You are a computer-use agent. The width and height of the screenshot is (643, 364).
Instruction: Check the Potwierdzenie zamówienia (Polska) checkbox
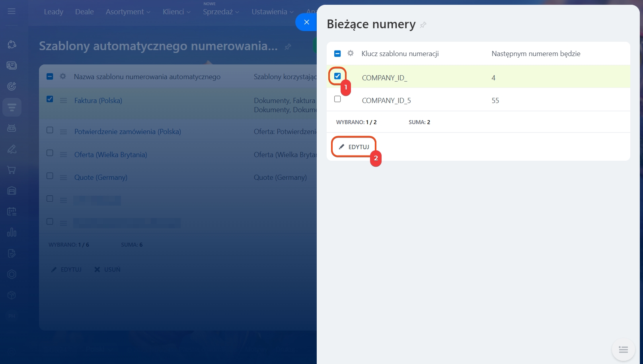[x=50, y=130]
